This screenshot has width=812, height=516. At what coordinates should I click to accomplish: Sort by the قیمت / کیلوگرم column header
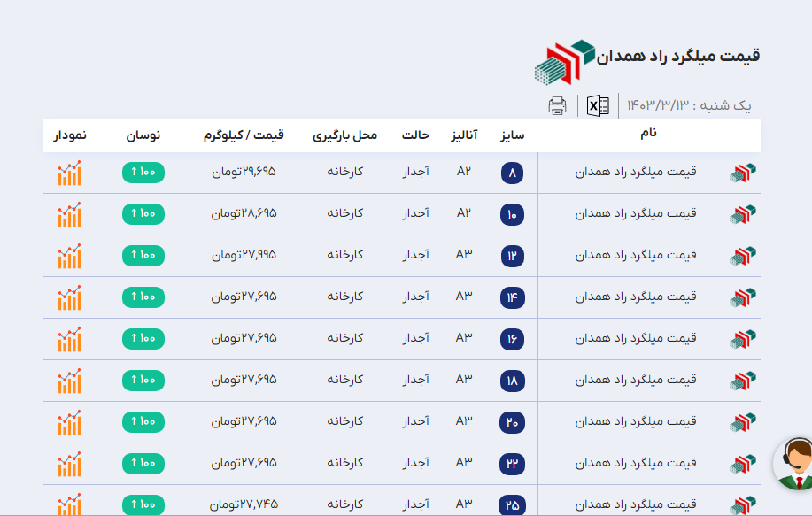[x=243, y=135]
